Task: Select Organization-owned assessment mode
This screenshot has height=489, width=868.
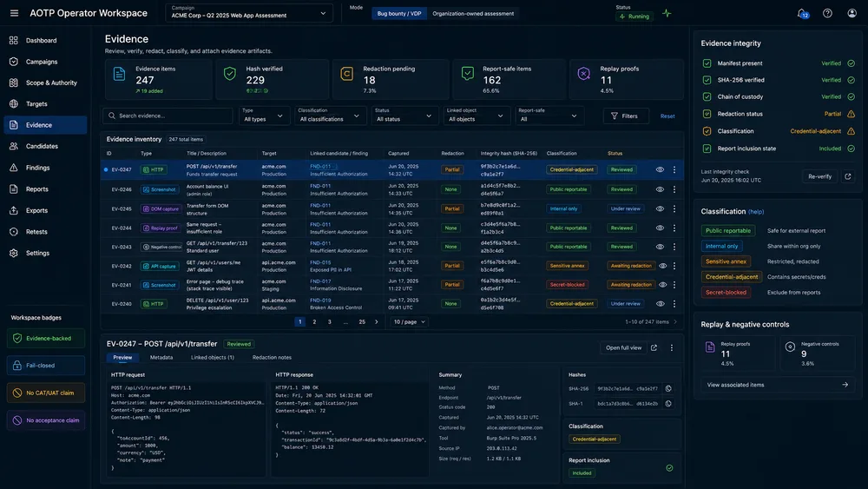Action: tap(473, 13)
